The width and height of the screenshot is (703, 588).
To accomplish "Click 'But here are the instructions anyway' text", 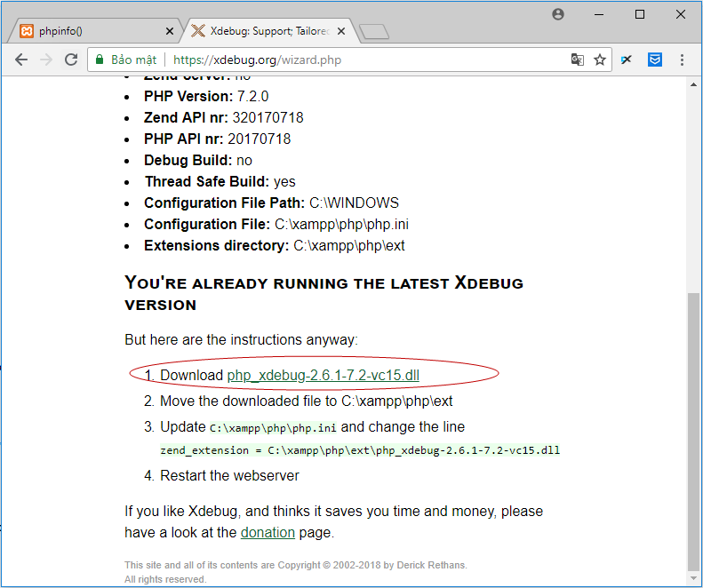I will pyautogui.click(x=241, y=339).
